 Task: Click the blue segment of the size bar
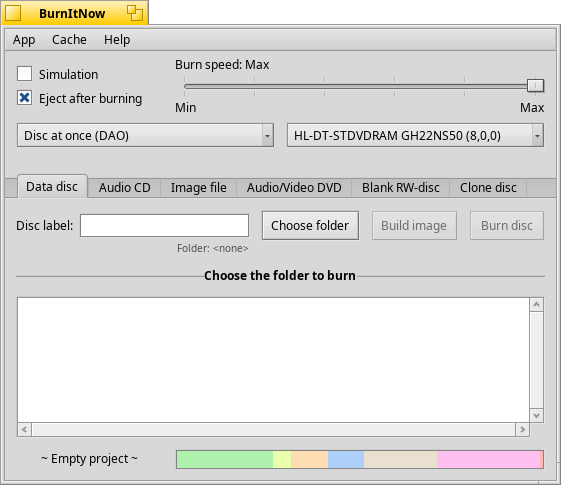click(346, 459)
